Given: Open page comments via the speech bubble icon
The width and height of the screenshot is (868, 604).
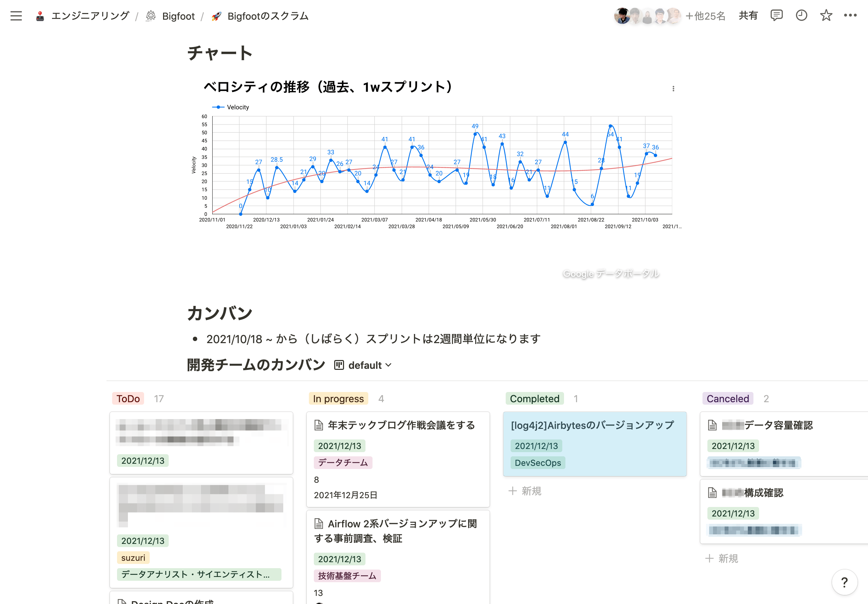Looking at the screenshot, I should click(x=777, y=16).
